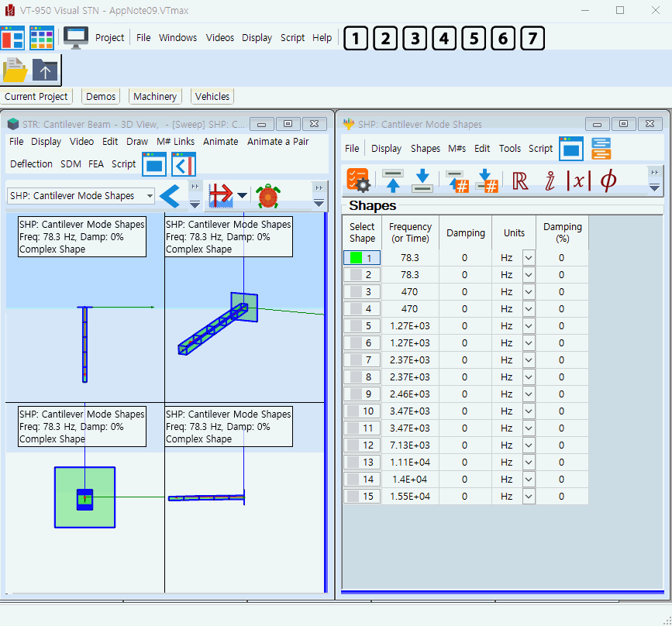The width and height of the screenshot is (672, 626).
Task: Open units dropdown for shape 1
Action: 529,258
